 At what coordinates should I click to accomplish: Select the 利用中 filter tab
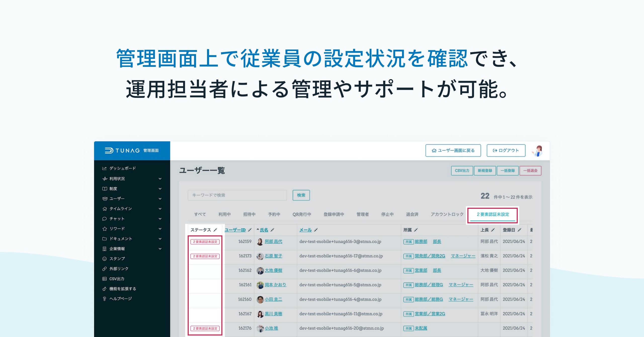click(224, 214)
